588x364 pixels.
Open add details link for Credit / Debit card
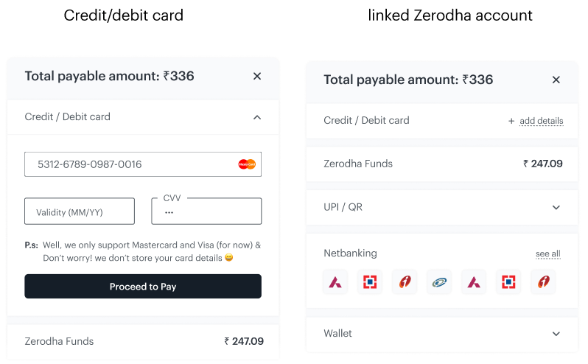542,121
